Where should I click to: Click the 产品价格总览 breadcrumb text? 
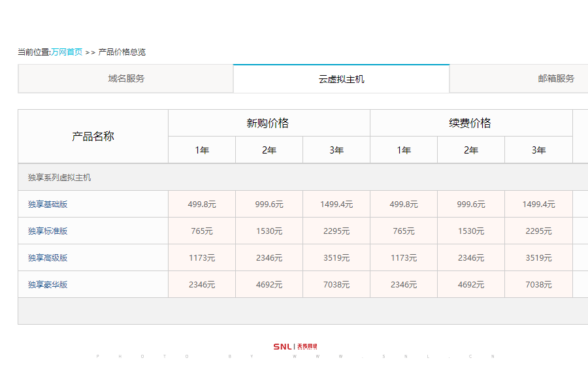tap(122, 52)
